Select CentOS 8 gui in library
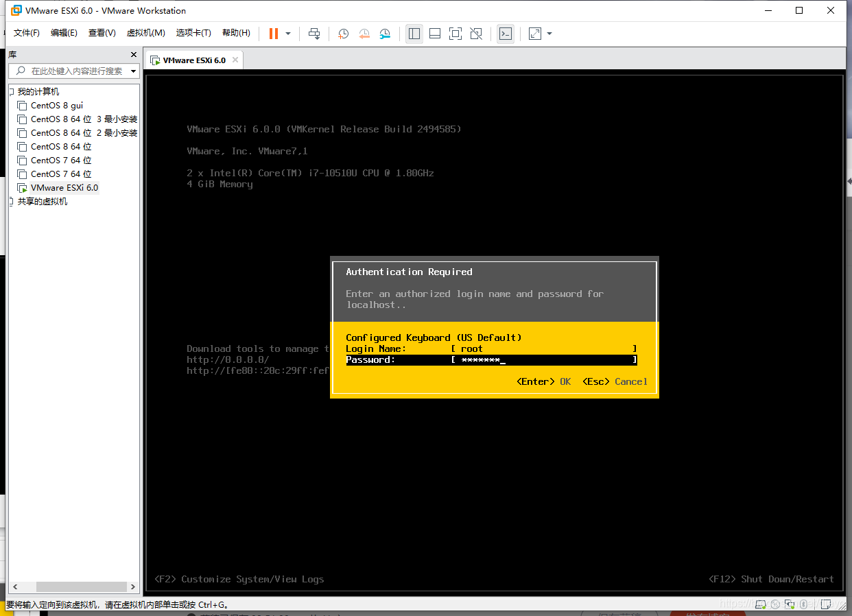The width and height of the screenshot is (852, 616). click(x=57, y=106)
